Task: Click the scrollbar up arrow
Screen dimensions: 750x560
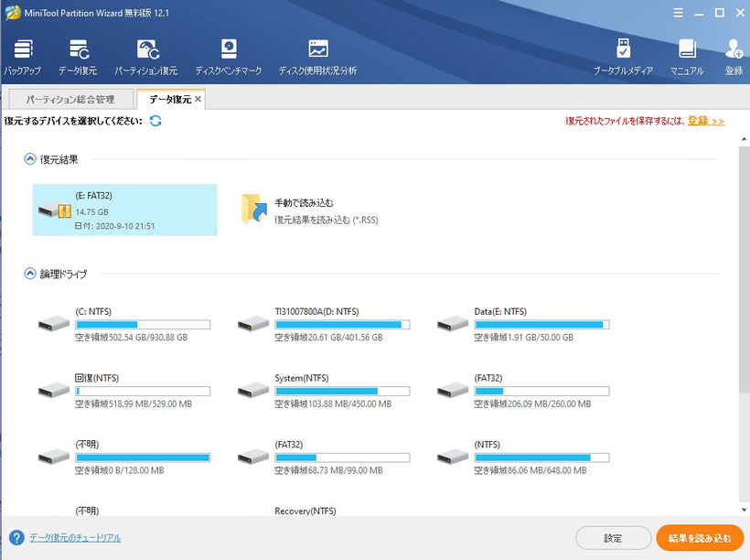Action: pos(745,139)
